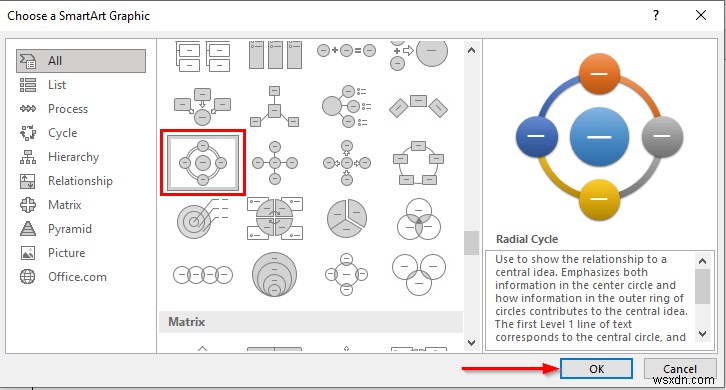
Task: Select the Equation circles layout thumbnail
Action: click(x=347, y=50)
